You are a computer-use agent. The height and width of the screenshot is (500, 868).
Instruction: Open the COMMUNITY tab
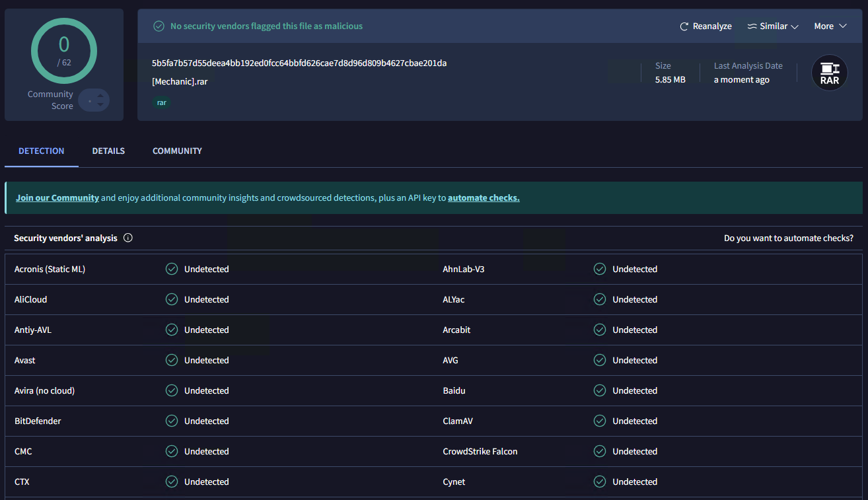coord(177,151)
